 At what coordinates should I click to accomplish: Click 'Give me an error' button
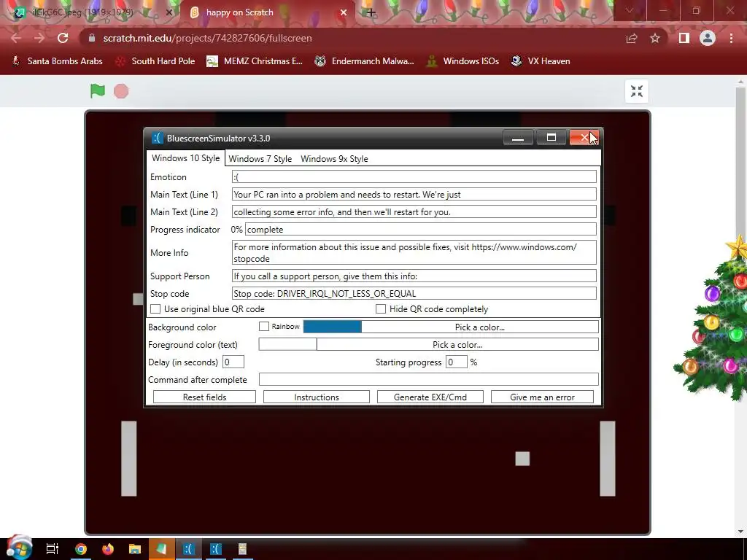pos(542,397)
